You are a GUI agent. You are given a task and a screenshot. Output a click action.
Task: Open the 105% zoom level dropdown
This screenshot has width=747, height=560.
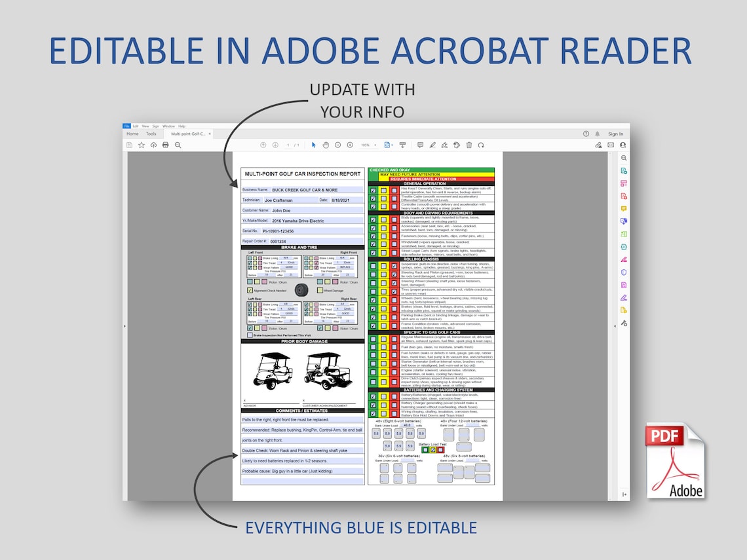tap(368, 145)
